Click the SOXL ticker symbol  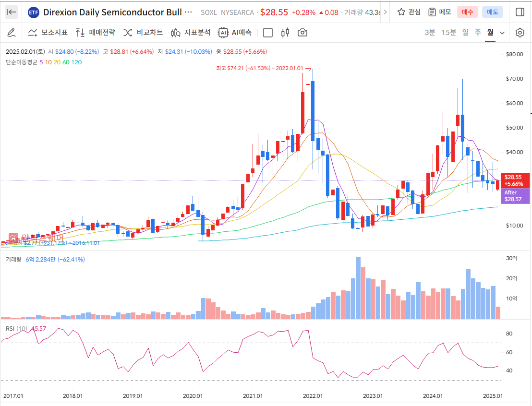tap(209, 12)
